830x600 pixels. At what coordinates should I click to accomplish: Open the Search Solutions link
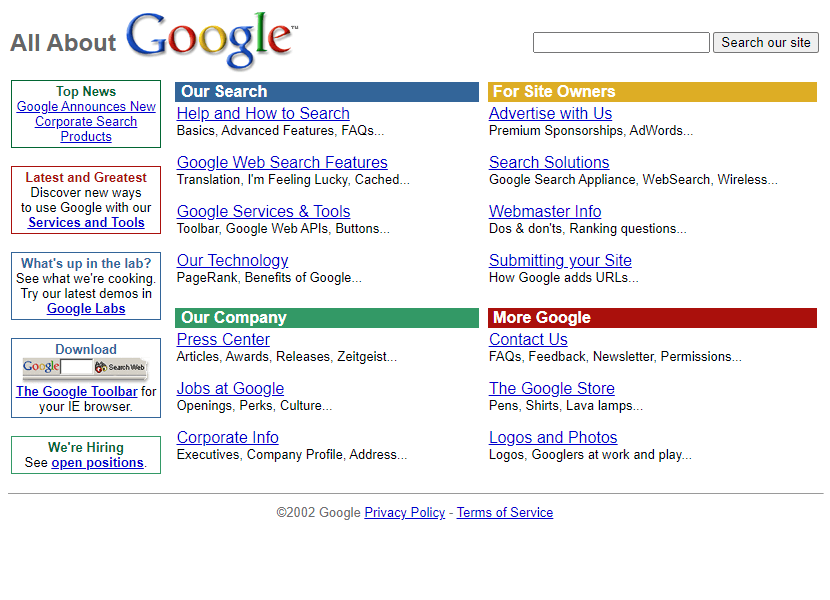[549, 162]
